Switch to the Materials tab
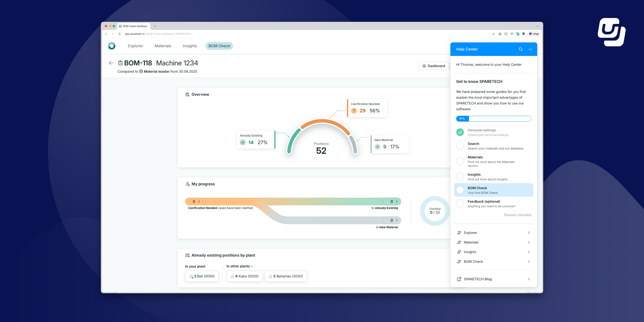This screenshot has height=322, width=644. point(163,46)
